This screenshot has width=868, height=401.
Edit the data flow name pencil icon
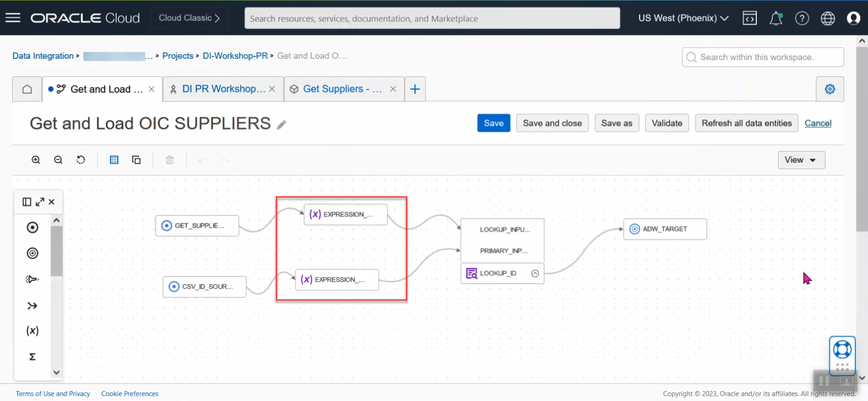pos(282,125)
